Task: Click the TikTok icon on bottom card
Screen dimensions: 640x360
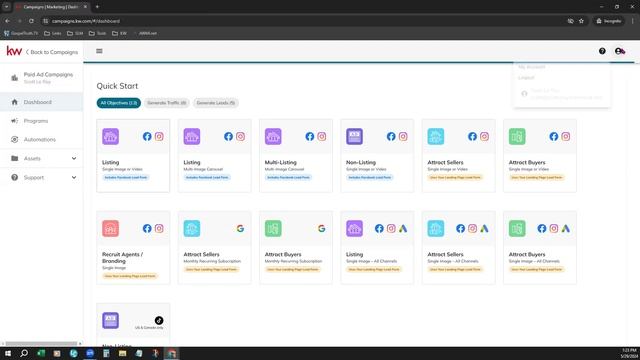Action: coord(159,320)
